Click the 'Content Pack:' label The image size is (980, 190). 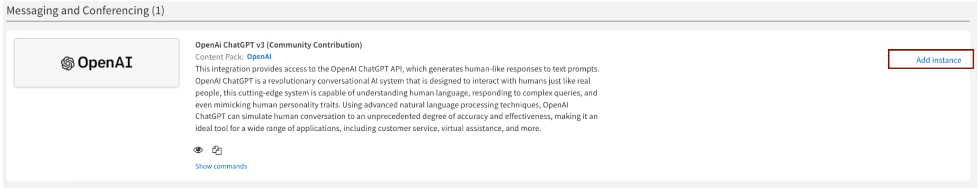coord(219,56)
